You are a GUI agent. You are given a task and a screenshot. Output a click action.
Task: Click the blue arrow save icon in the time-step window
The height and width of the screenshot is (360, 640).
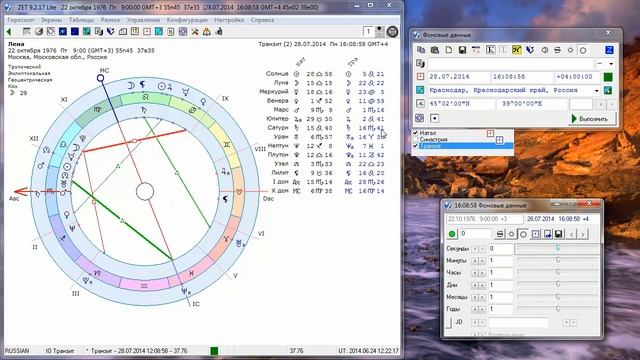tap(547, 234)
